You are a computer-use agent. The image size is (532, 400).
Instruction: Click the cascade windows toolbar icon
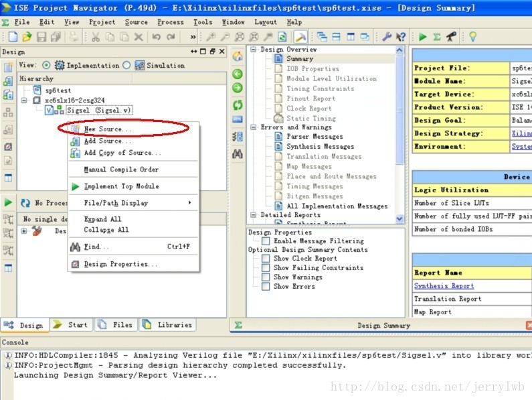pos(322,37)
